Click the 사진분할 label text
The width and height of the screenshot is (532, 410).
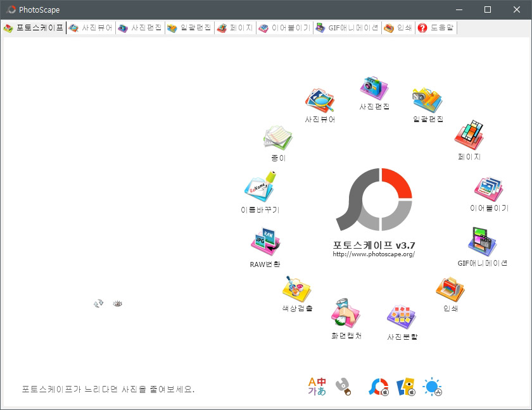click(x=402, y=337)
